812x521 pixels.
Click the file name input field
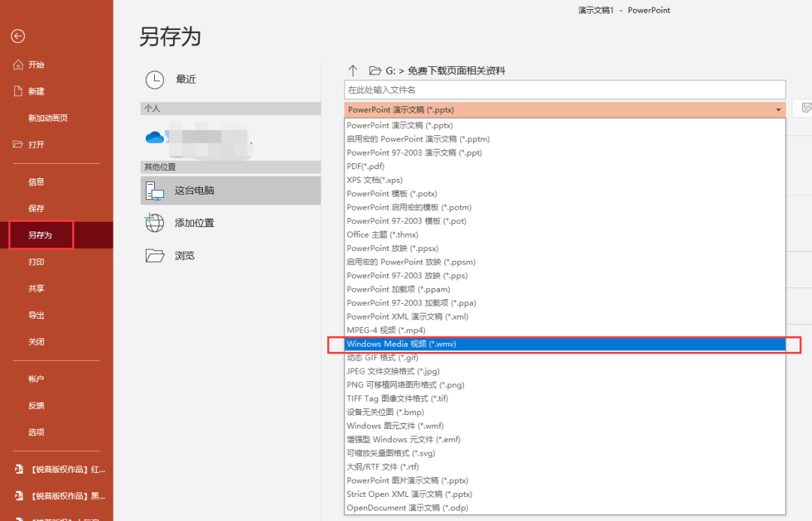point(565,90)
